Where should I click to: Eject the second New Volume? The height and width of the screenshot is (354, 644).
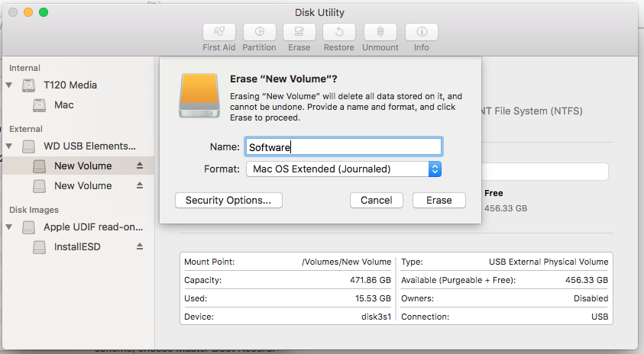pos(140,185)
